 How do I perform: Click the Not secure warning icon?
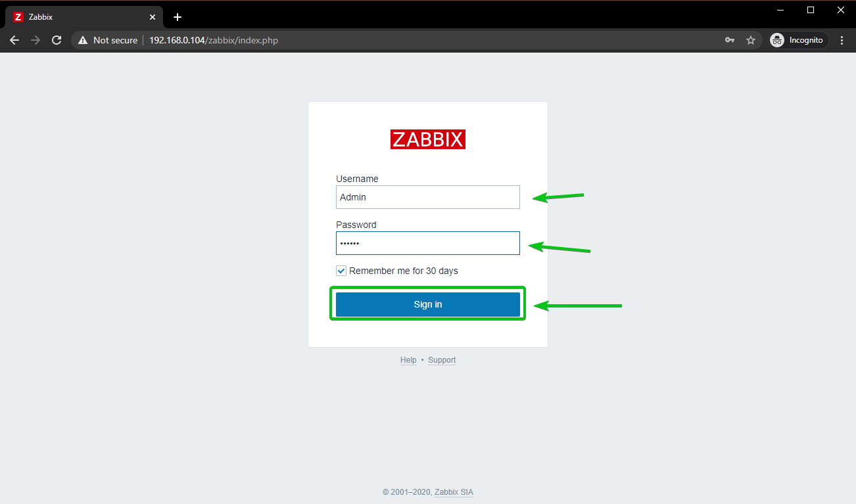[x=83, y=40]
